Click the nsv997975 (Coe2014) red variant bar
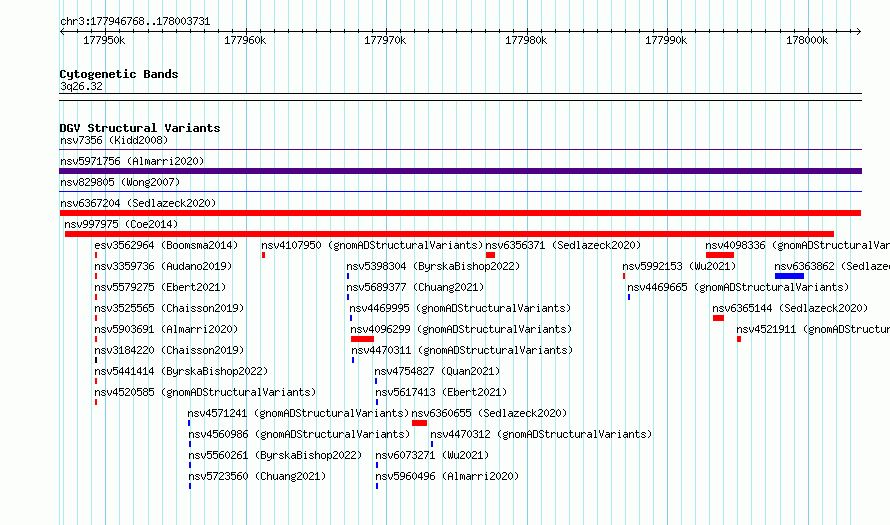 click(450, 234)
